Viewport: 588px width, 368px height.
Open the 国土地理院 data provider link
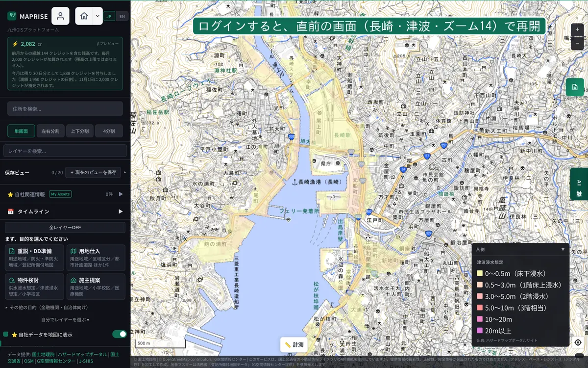tap(43, 354)
